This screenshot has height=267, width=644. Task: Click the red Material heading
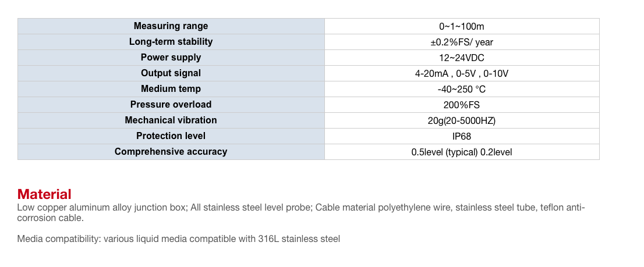coord(44,194)
